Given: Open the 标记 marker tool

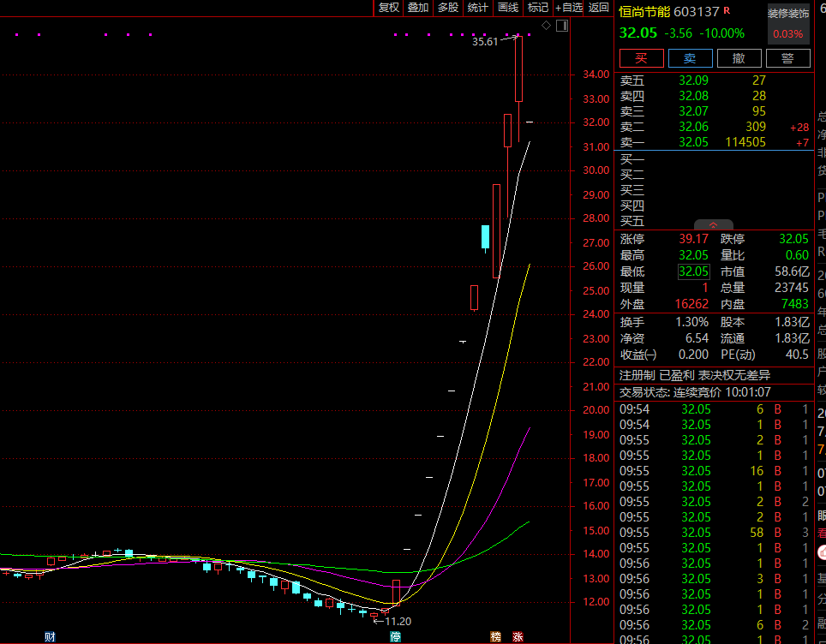Looking at the screenshot, I should pyautogui.click(x=538, y=8).
